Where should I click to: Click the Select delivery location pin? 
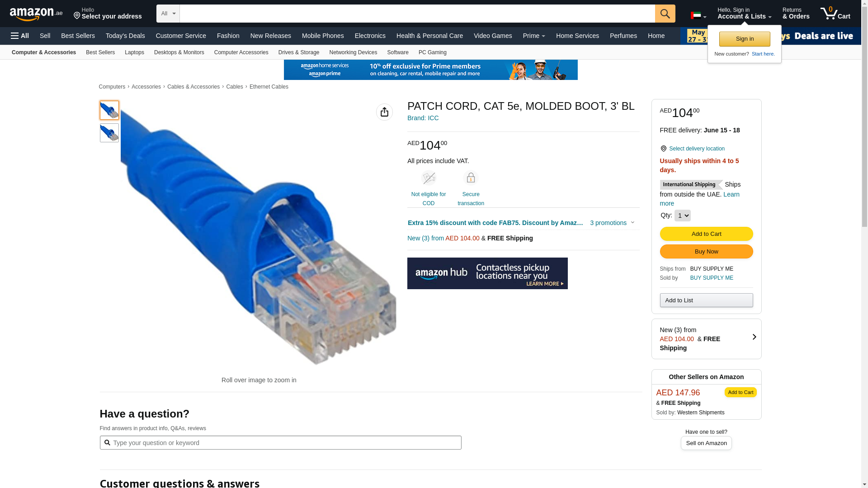point(663,149)
